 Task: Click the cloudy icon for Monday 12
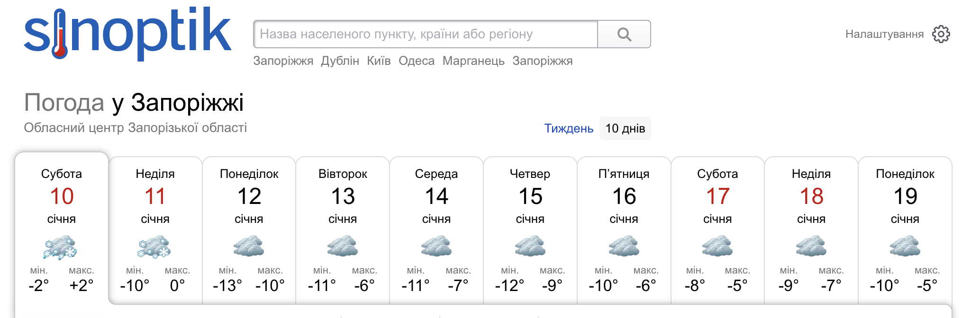coord(249,246)
